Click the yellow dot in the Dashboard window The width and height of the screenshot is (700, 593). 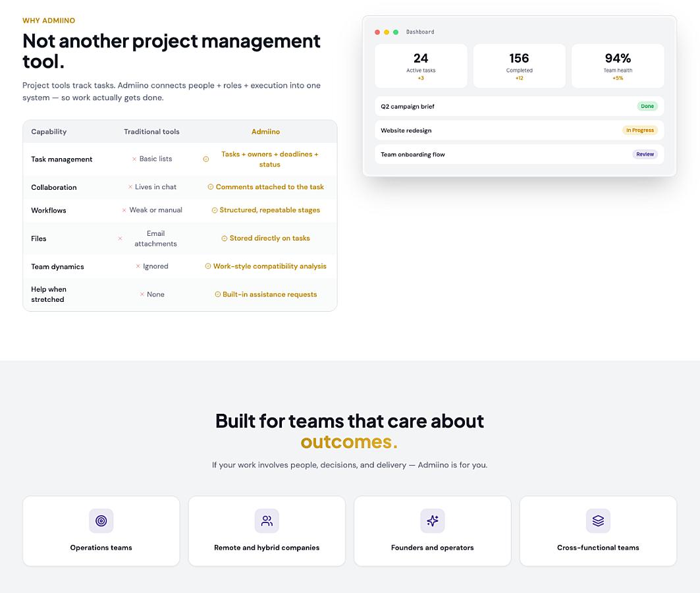(387, 32)
